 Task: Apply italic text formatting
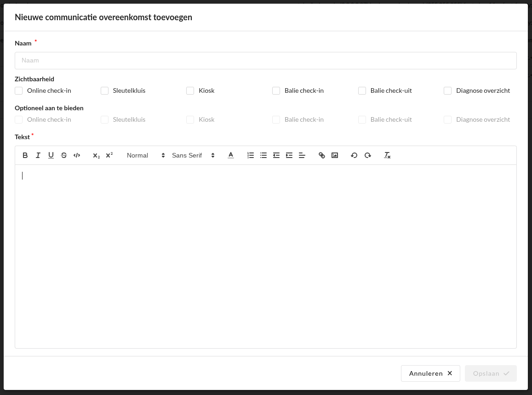38,155
